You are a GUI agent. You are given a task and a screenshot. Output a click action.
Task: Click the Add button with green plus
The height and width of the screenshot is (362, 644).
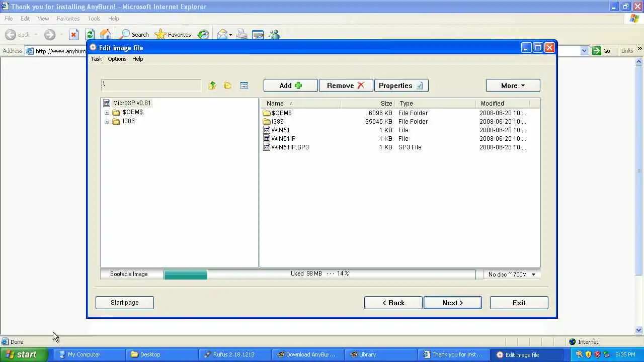point(291,85)
